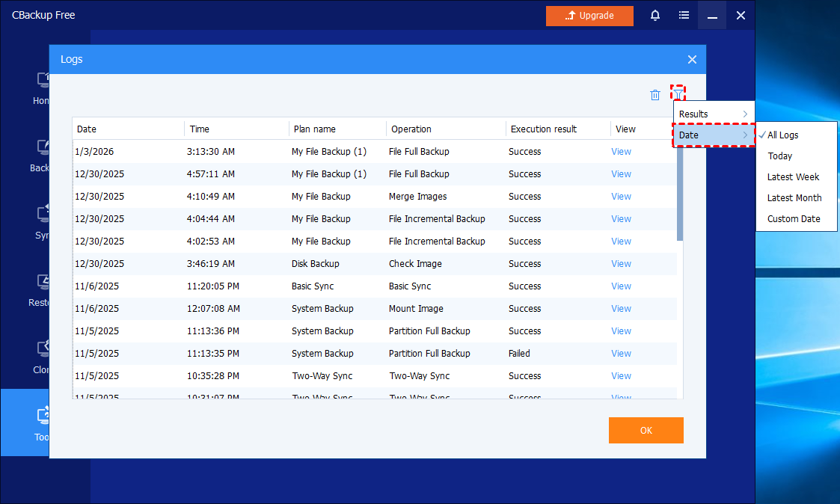Choose Latest Week filter option

coord(793,177)
